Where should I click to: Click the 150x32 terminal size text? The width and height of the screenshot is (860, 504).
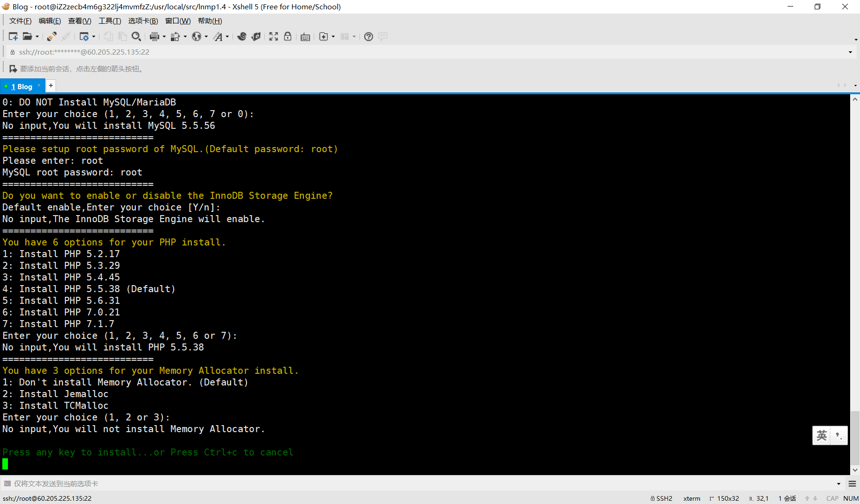[728, 498]
